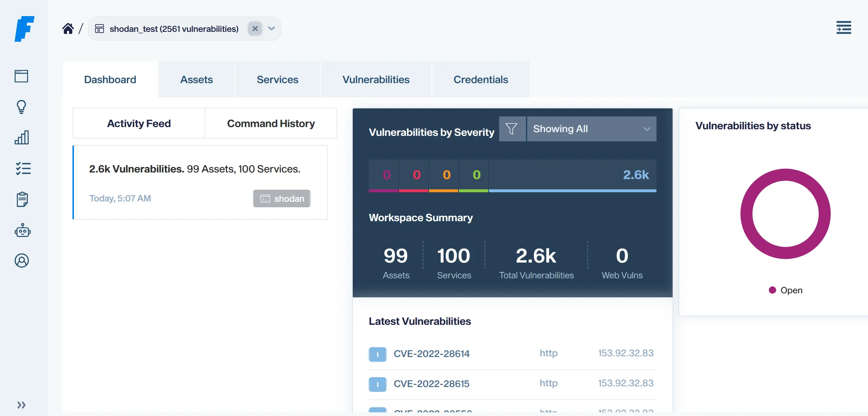
Task: Open the Faraday home logo
Action: tap(24, 29)
